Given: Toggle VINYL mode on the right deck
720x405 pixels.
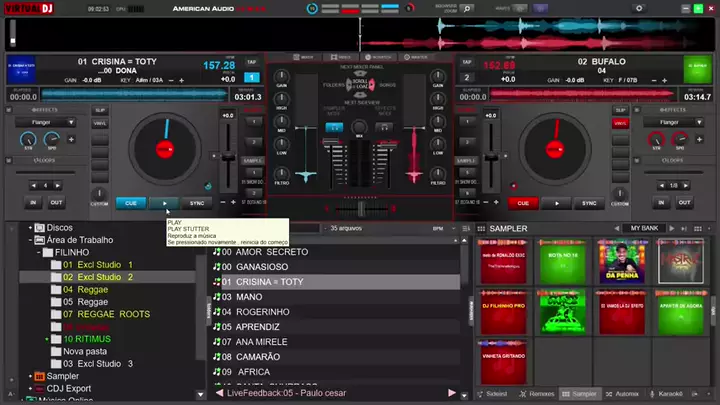Looking at the screenshot, I should coord(619,123).
